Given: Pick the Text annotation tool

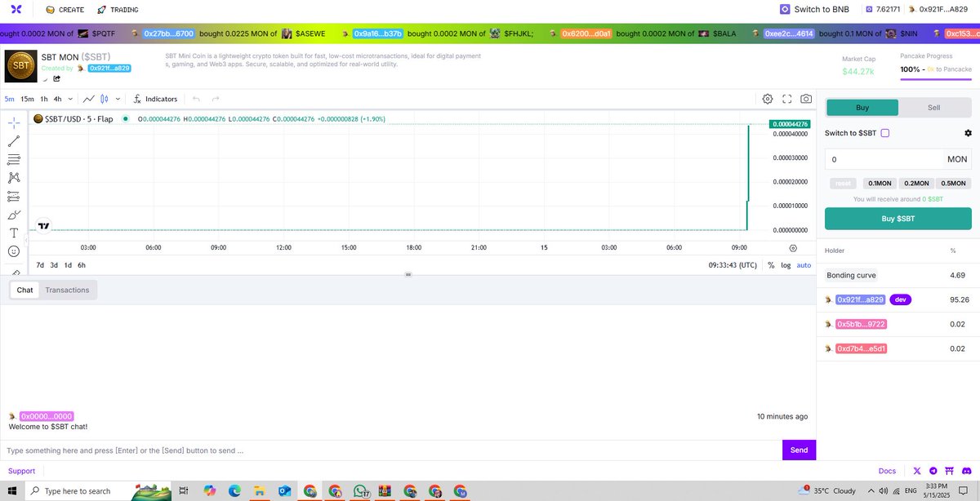Looking at the screenshot, I should (14, 233).
